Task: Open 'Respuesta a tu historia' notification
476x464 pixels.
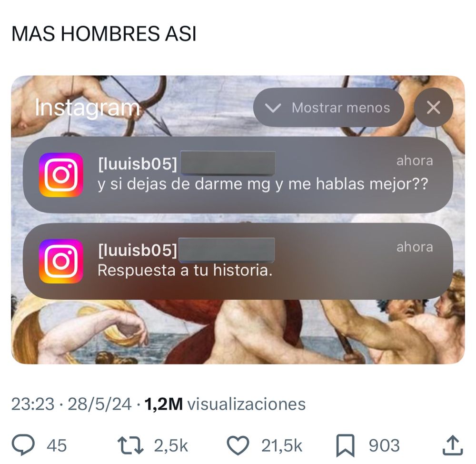Action: [238, 262]
